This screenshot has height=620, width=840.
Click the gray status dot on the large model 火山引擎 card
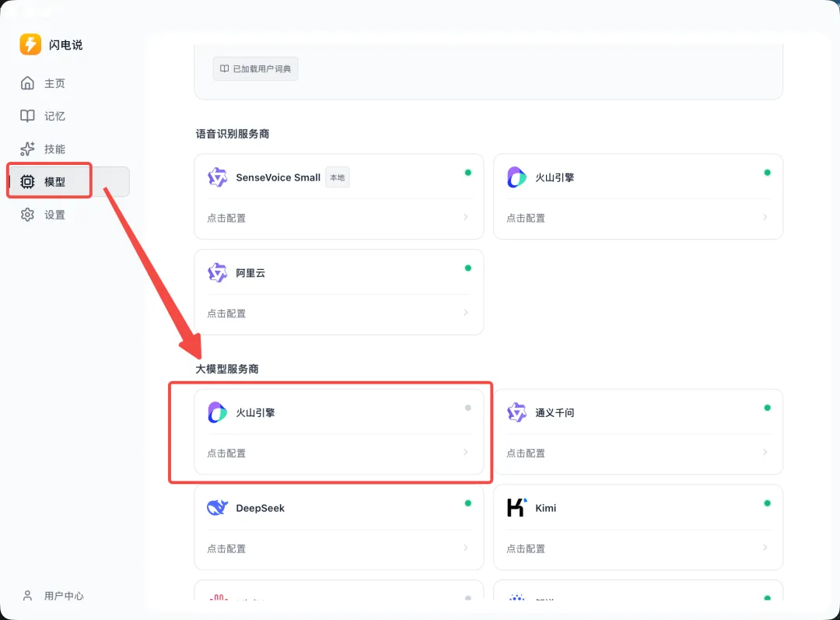click(468, 408)
